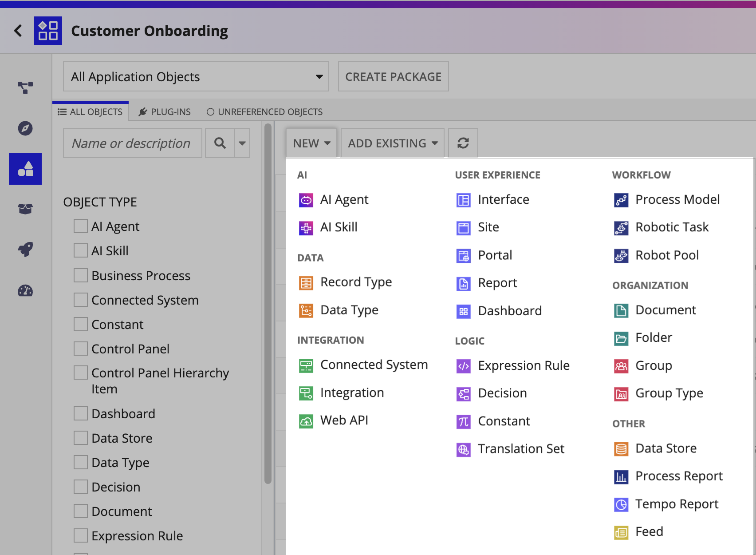Open the relationship diagram sidebar icon
Viewport: 756px width, 555px height.
(25, 87)
